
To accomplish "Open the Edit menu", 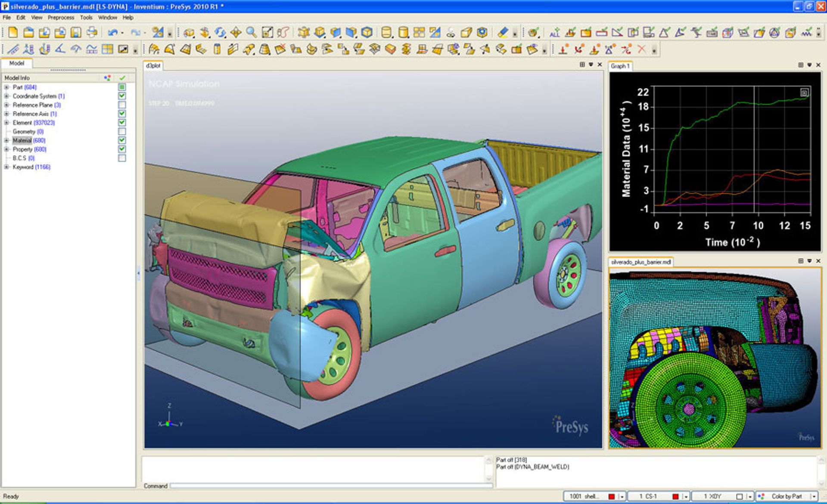I will [21, 18].
